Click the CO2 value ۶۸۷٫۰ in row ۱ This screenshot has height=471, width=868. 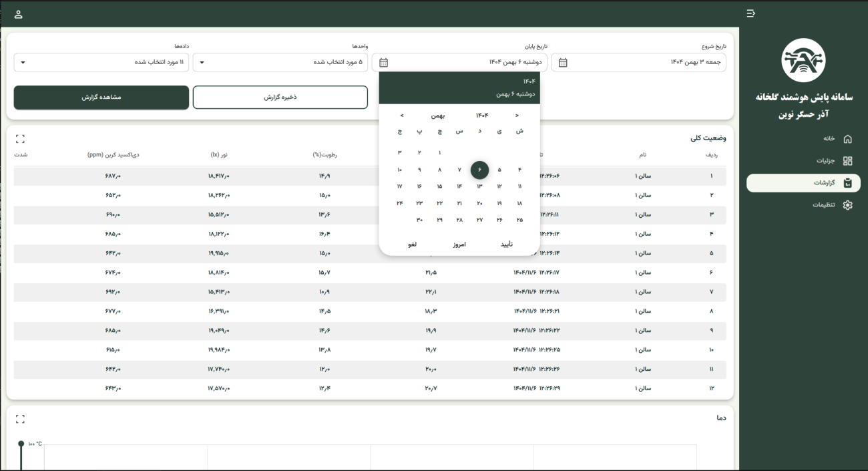coord(113,176)
